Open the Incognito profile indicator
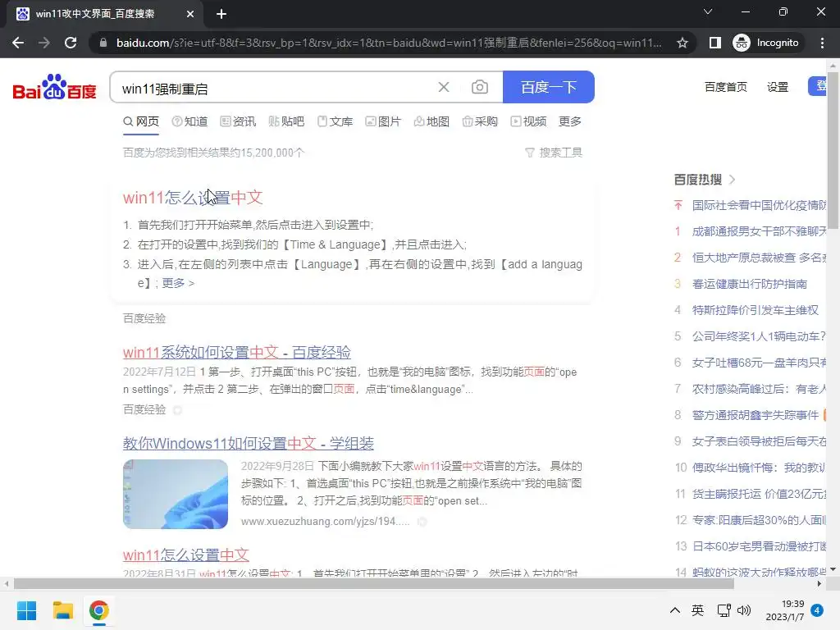This screenshot has height=630, width=840. (x=766, y=43)
